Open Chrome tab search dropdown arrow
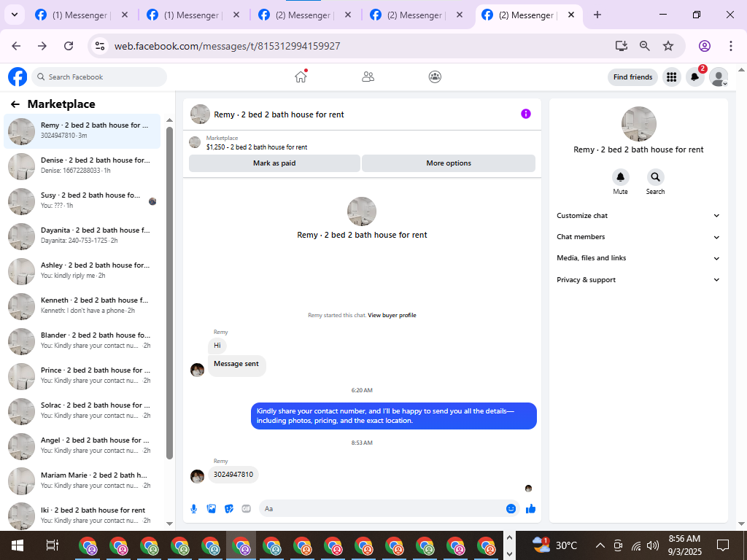 (x=15, y=15)
